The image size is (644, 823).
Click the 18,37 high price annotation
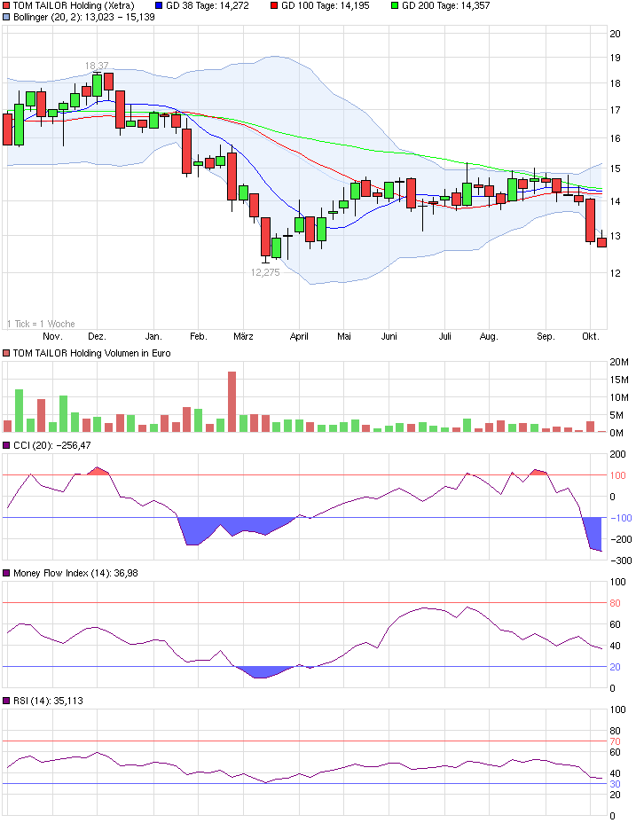[97, 66]
